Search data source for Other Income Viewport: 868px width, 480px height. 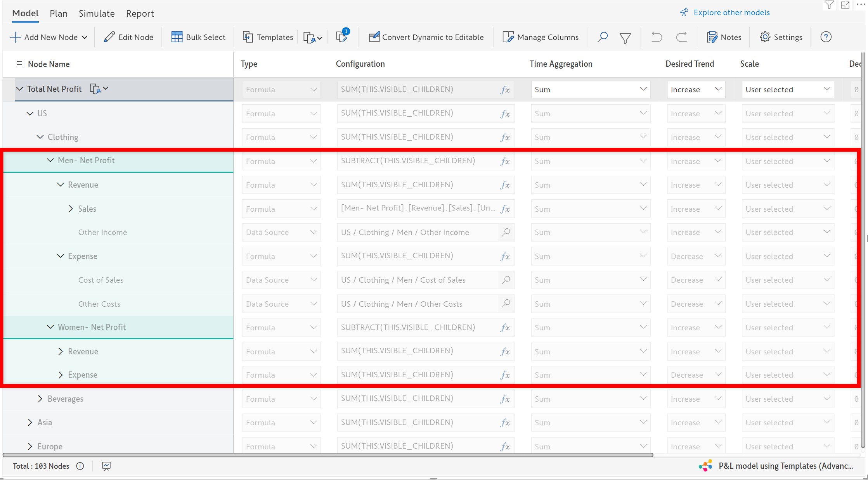(x=506, y=232)
